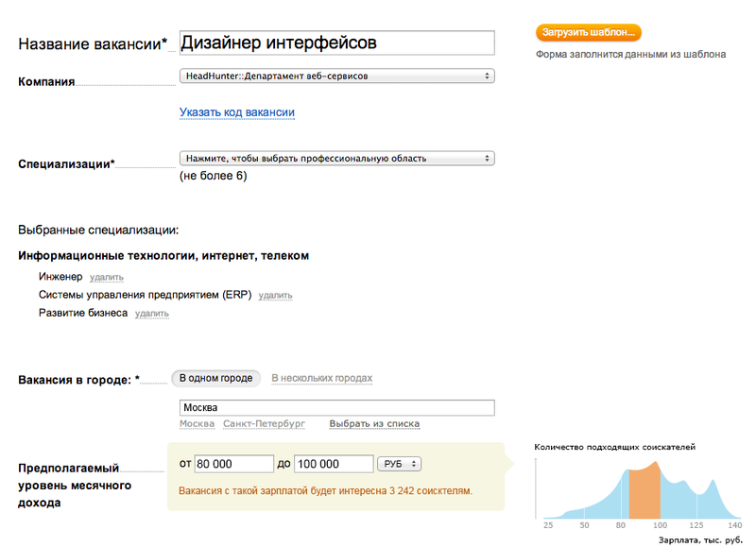Click the salary 'от' field 80 000

(x=233, y=464)
